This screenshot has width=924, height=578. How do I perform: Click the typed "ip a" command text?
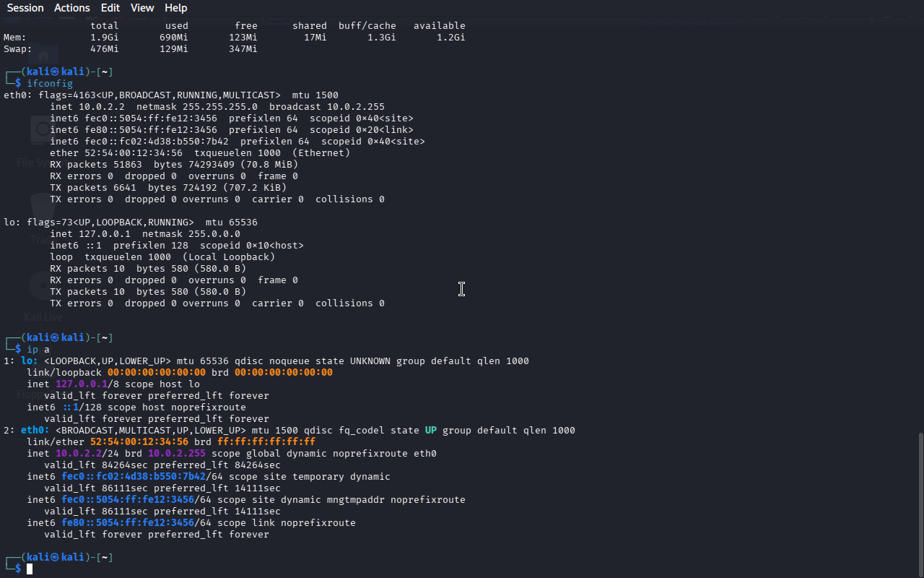click(38, 350)
